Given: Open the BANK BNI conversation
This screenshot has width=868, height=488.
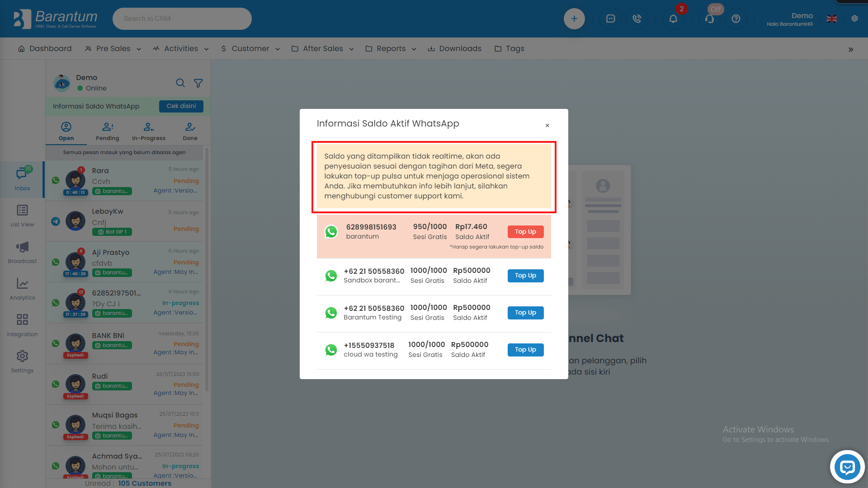Looking at the screenshot, I should click(125, 344).
